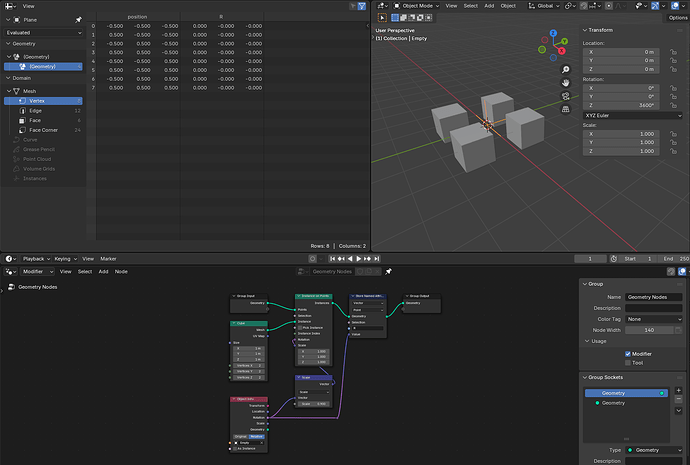Click the Y axis on navigation gizmo
Viewport: 690px width, 465px height.
click(x=564, y=41)
